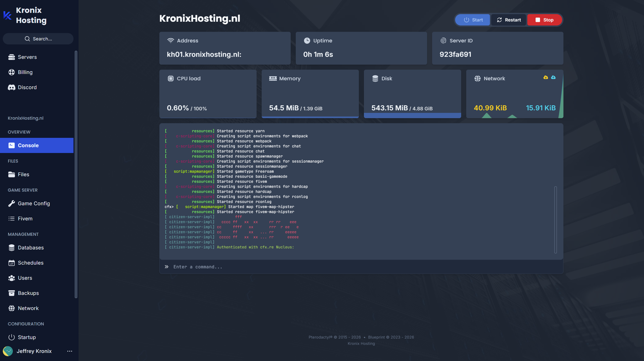Click the Disk usage progress bar

pos(412,116)
